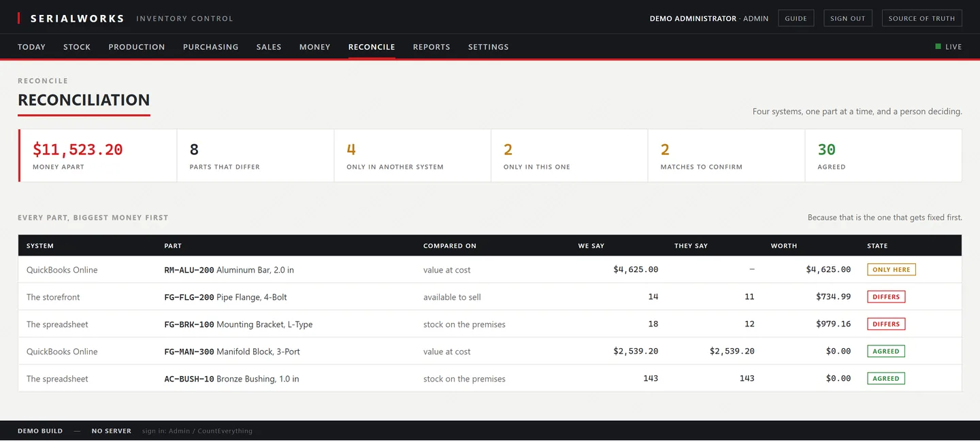The height and width of the screenshot is (442, 980).
Task: Click the THEY SAY column header
Action: coord(691,245)
